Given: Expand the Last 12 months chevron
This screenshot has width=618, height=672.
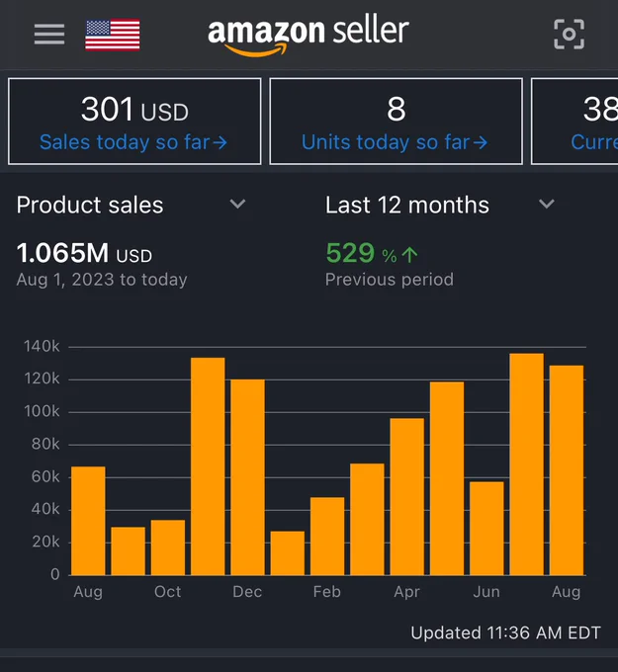Looking at the screenshot, I should [547, 204].
